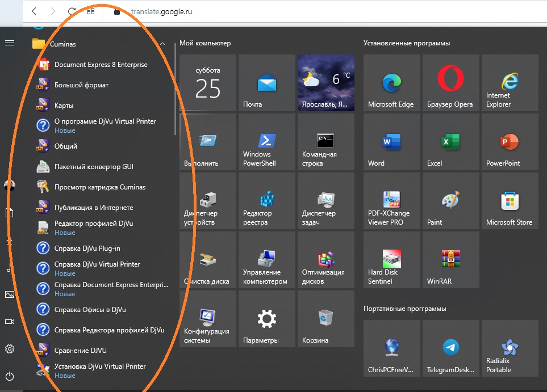Open Пакетный конвертор GUI
This screenshot has width=547, height=392.
point(101,167)
